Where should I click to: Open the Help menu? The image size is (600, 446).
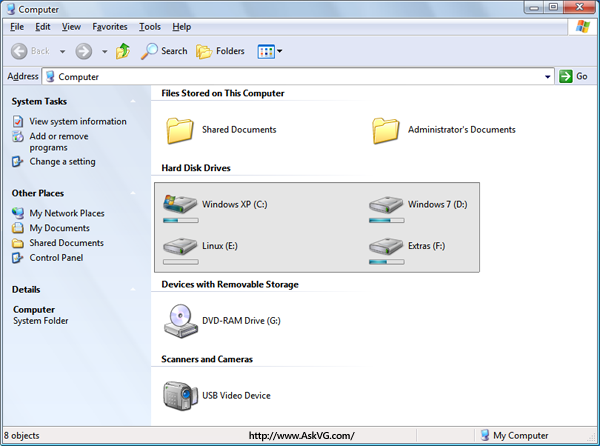click(181, 27)
